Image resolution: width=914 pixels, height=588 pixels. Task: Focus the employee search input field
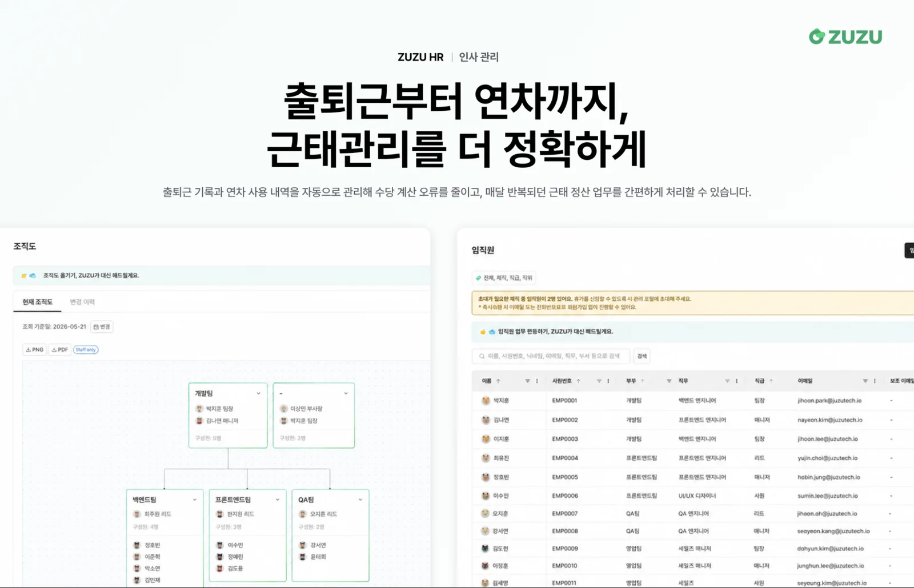pyautogui.click(x=551, y=356)
